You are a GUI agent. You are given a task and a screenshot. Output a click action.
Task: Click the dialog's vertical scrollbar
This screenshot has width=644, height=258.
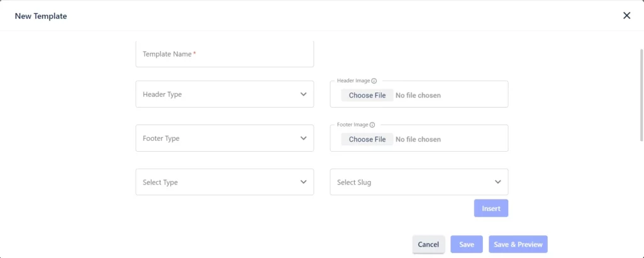[641, 95]
